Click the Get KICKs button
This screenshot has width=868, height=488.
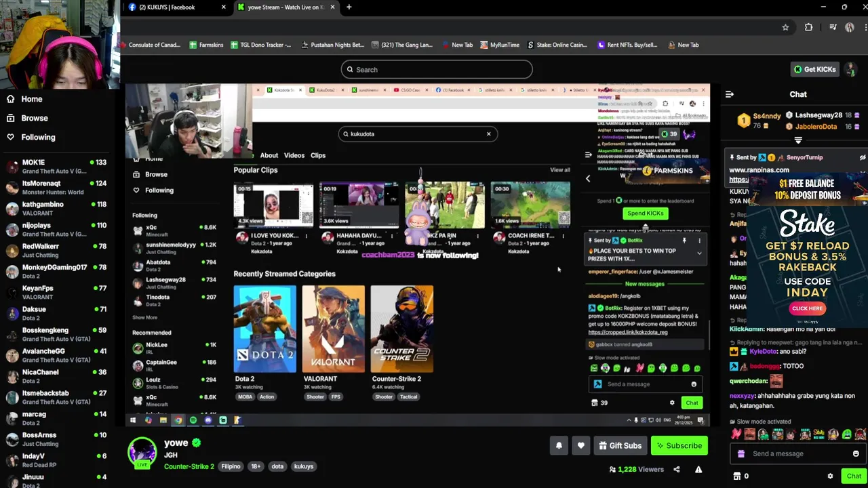pyautogui.click(x=814, y=69)
